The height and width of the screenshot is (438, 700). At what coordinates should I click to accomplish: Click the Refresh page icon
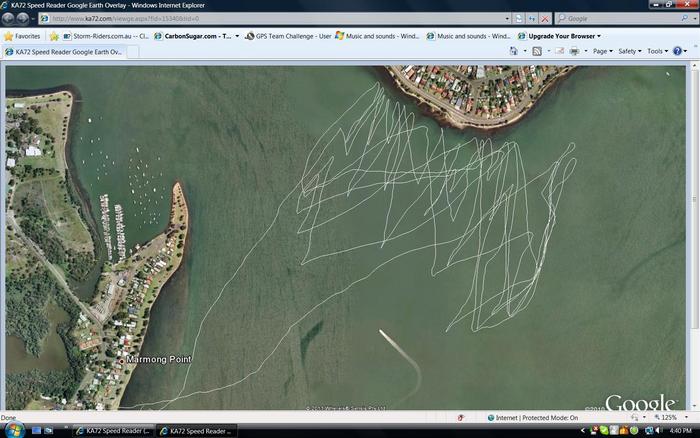point(533,18)
